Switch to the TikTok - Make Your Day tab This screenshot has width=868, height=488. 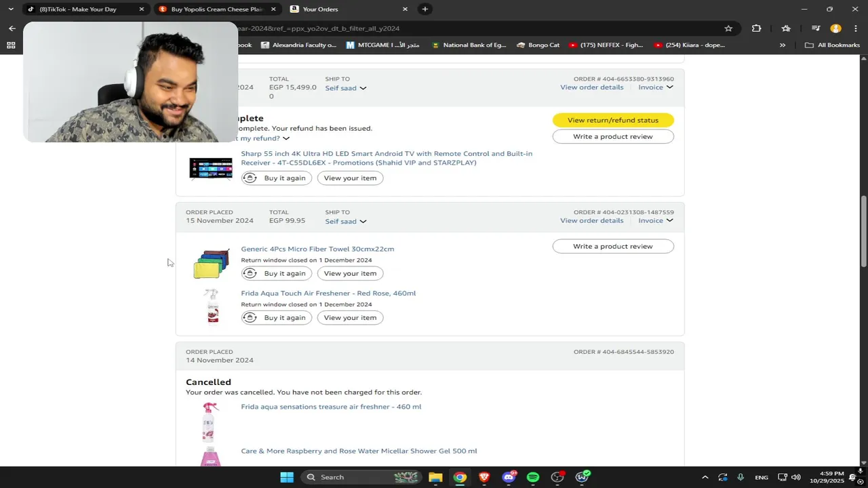click(x=78, y=9)
